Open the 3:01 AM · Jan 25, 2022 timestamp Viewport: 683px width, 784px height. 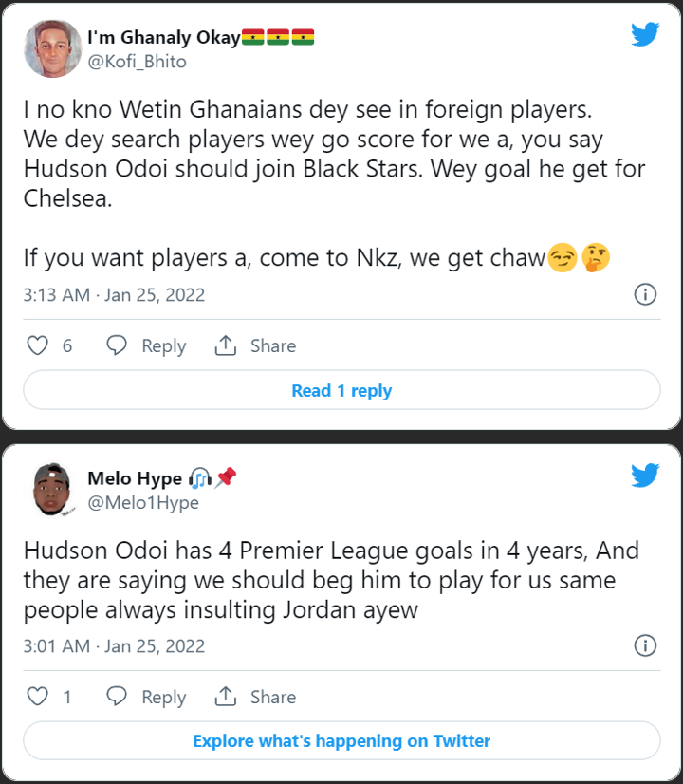pos(114,646)
